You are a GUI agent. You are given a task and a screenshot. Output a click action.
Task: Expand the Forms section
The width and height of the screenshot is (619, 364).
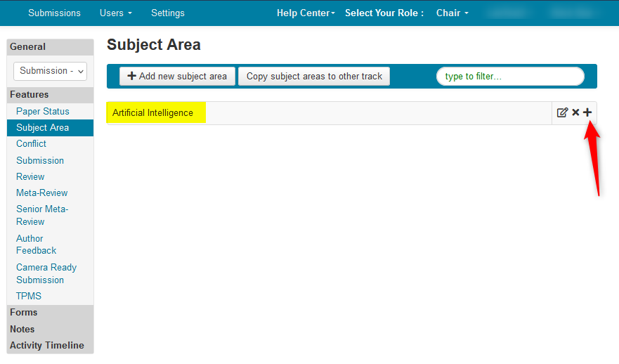coord(50,312)
